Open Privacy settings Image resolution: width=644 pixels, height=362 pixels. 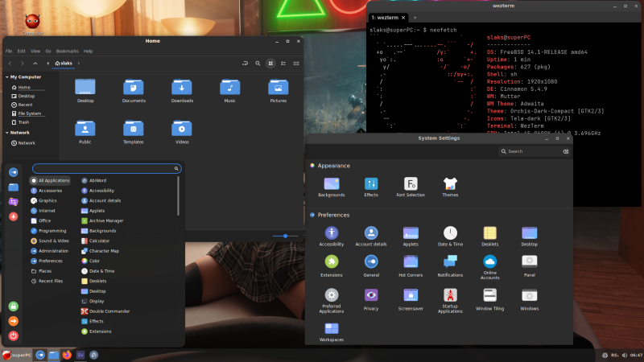[x=371, y=299]
